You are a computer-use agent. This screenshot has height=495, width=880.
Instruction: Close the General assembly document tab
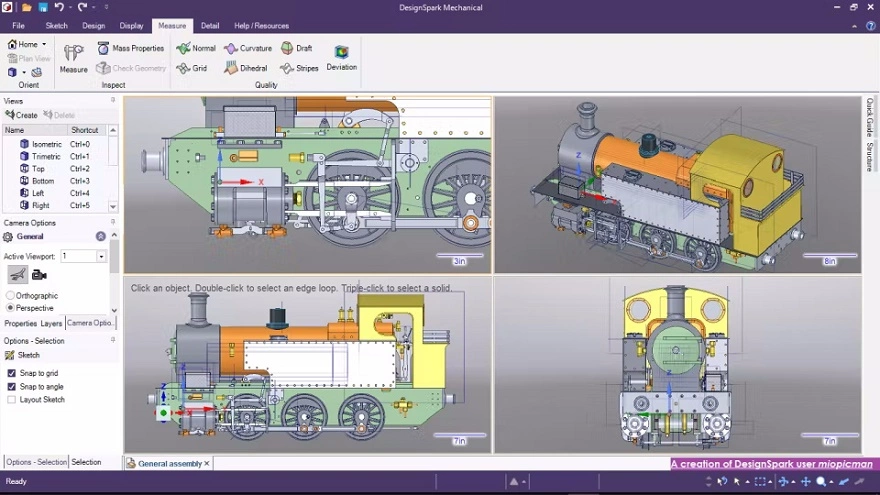207,464
